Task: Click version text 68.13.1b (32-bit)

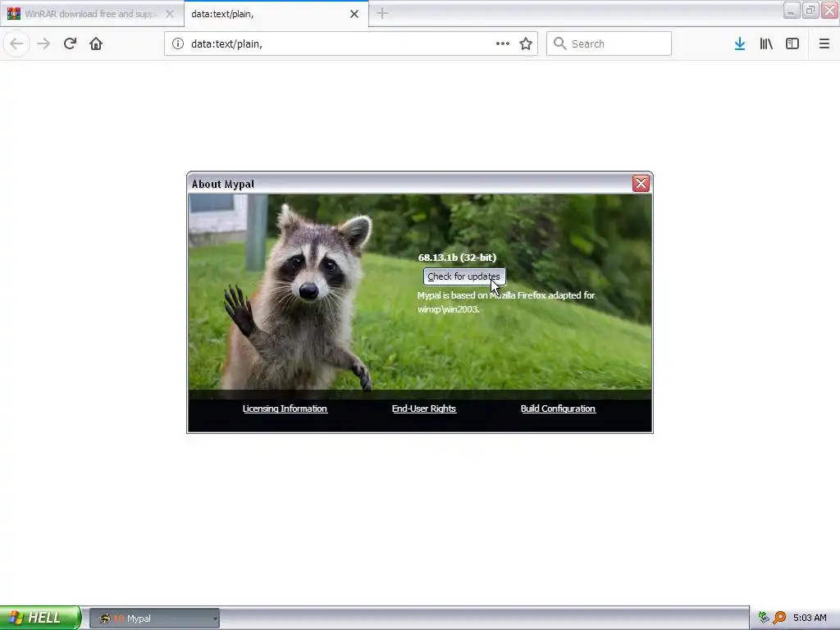Action: 457,258
